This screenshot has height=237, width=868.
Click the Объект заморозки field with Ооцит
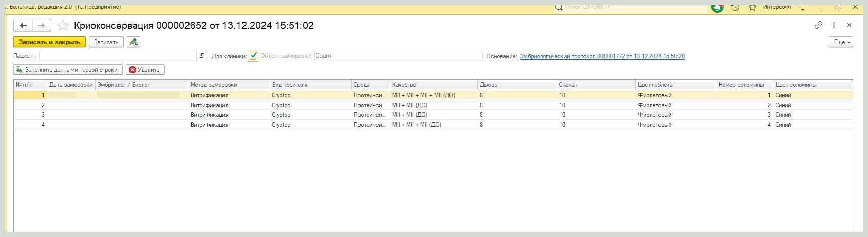pyautogui.click(x=398, y=56)
